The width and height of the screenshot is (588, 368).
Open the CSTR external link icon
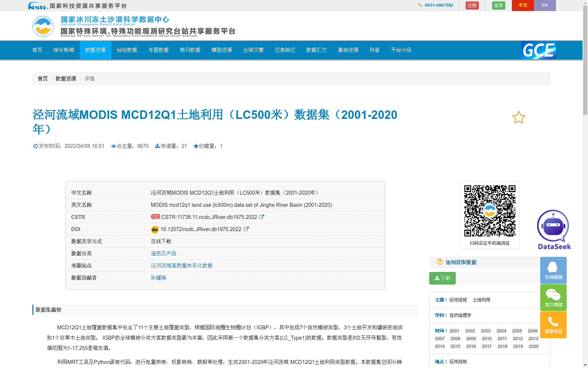pyautogui.click(x=262, y=217)
